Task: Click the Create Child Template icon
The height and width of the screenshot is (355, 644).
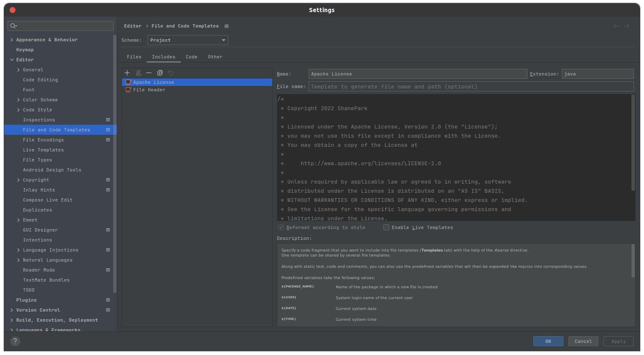Action: coord(139,73)
